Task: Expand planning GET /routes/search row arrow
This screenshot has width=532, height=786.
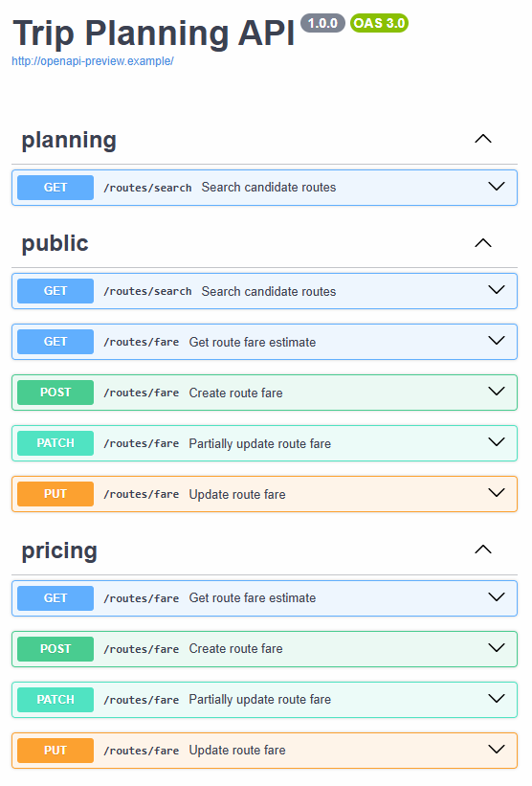Action: [497, 187]
